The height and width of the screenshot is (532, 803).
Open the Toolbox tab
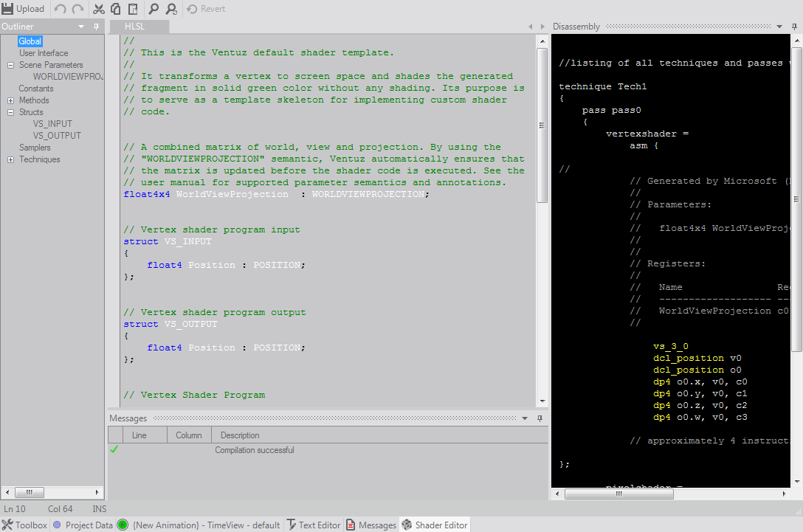pyautogui.click(x=24, y=525)
